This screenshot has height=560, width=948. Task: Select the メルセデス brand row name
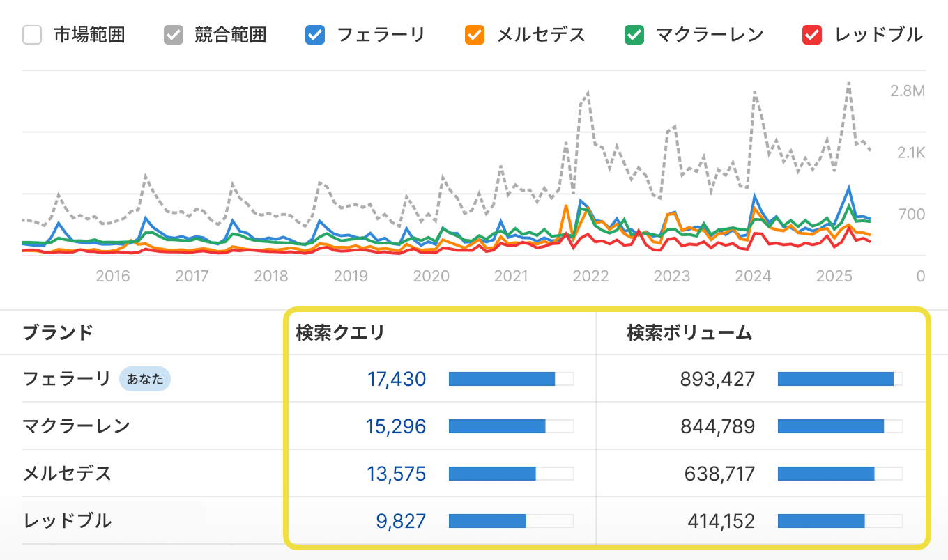(67, 474)
